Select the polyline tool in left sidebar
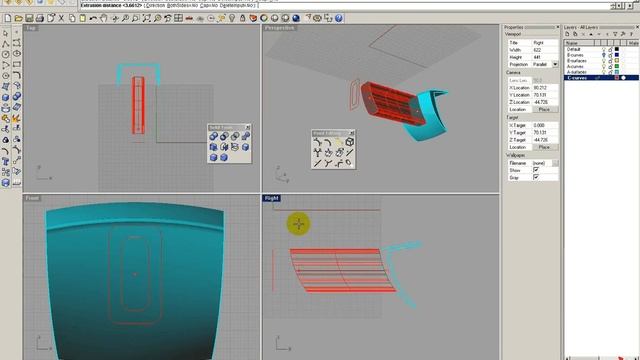 tap(5, 44)
